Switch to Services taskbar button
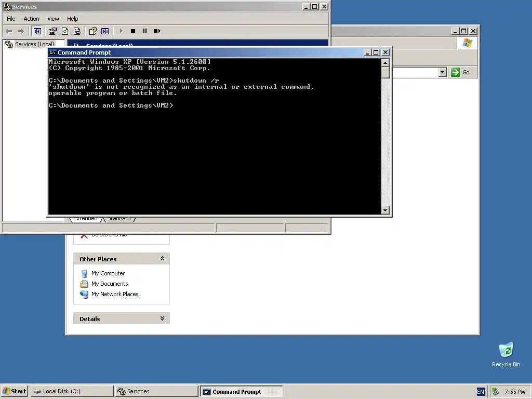This screenshot has width=532, height=399. point(156,391)
